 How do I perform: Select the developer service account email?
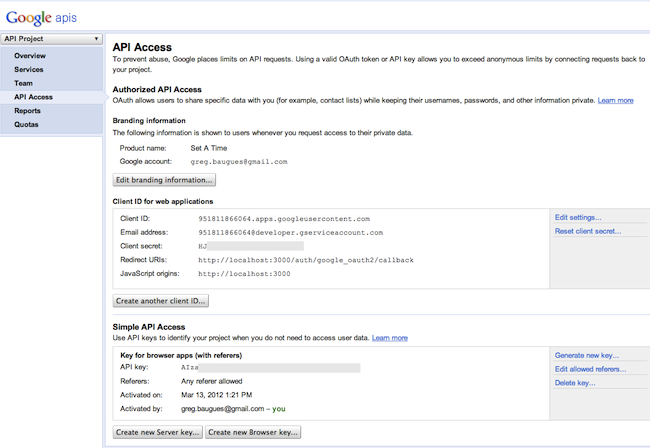[x=291, y=232]
